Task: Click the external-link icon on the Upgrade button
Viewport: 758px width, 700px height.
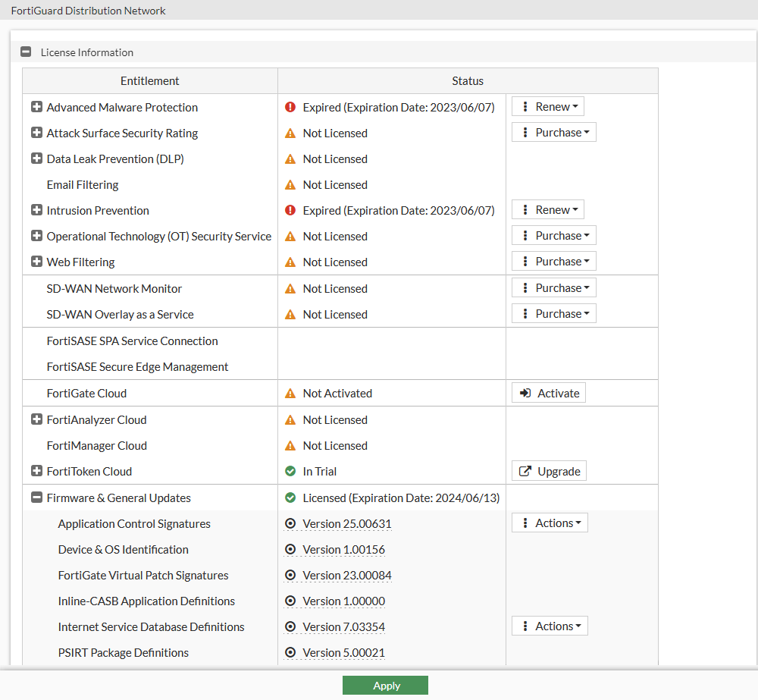Action: [x=525, y=470]
